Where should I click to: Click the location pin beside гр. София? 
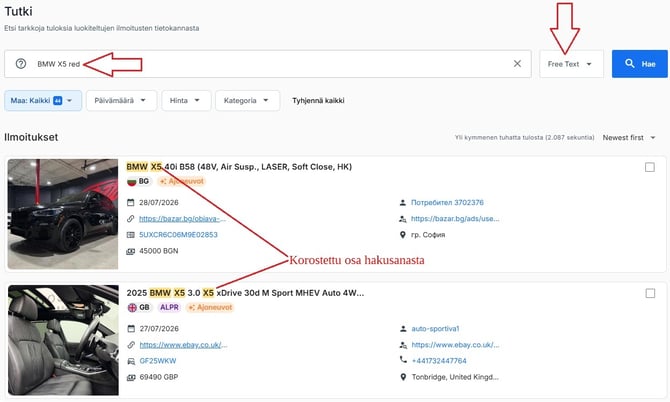403,235
